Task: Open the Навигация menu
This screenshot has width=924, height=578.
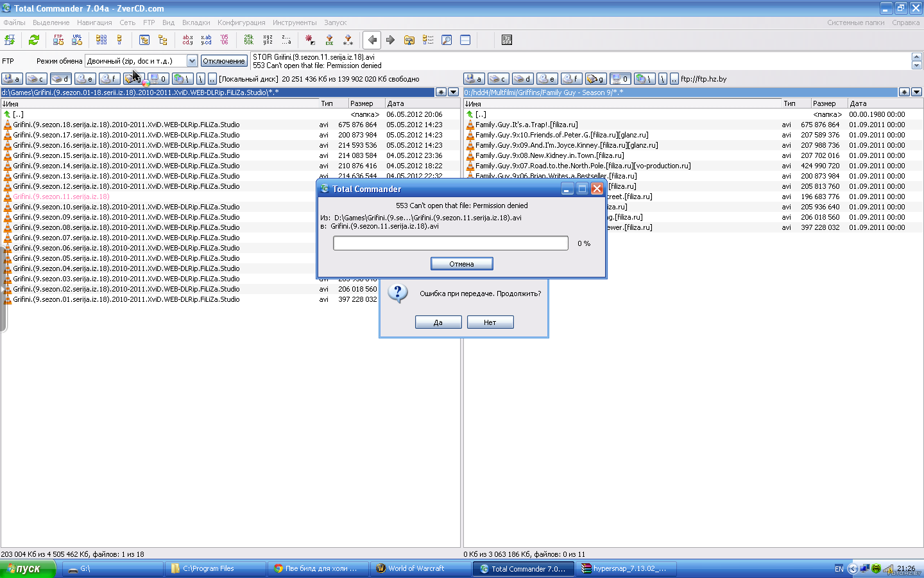Action: (x=94, y=22)
